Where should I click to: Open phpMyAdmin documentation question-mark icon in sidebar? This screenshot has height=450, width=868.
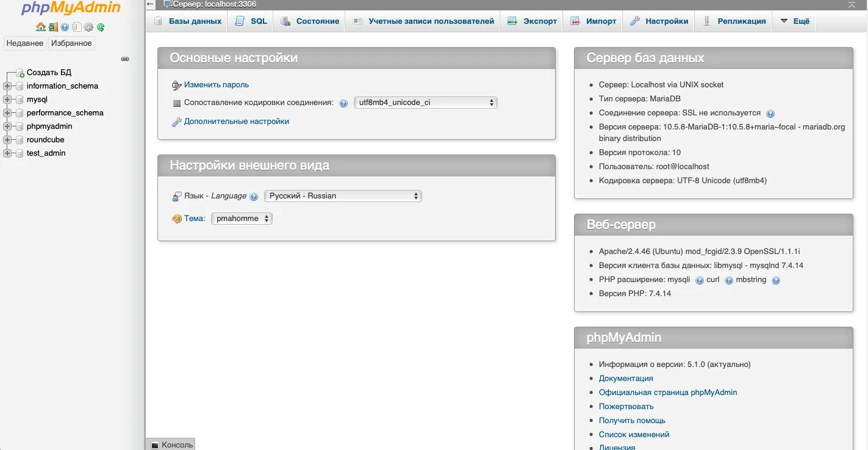tap(65, 27)
